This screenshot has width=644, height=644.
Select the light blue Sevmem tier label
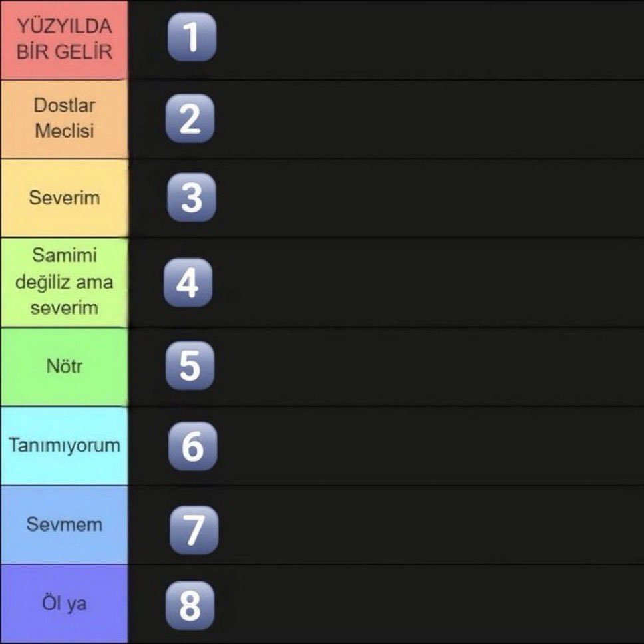click(x=64, y=525)
